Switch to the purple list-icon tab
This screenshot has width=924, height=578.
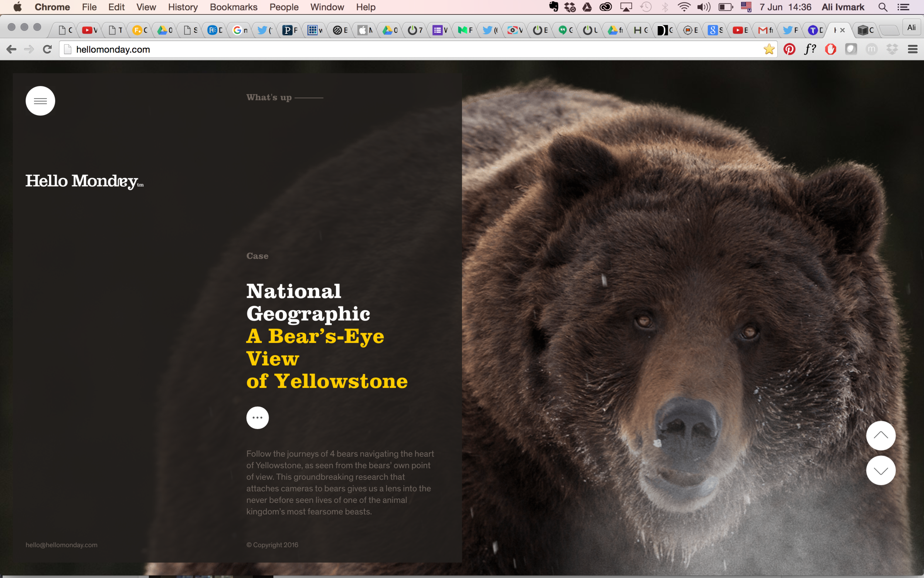click(441, 30)
